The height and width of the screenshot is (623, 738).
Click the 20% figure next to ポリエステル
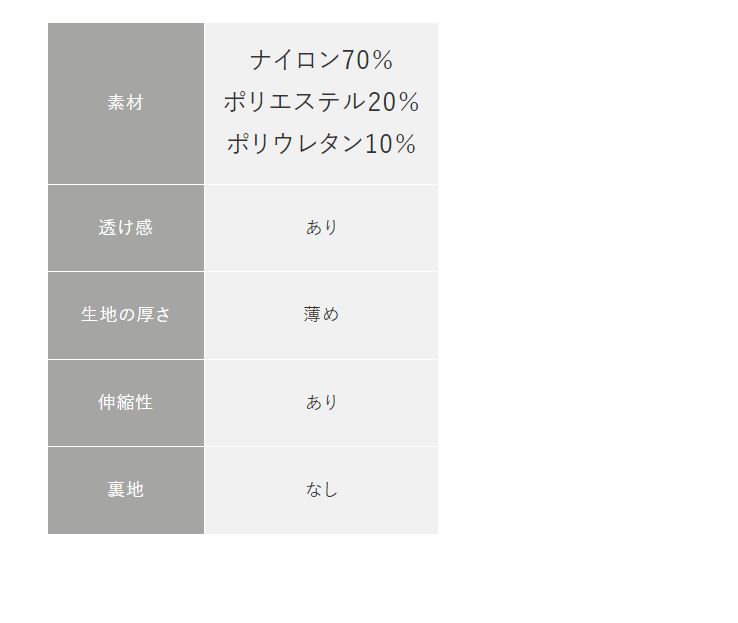394,102
